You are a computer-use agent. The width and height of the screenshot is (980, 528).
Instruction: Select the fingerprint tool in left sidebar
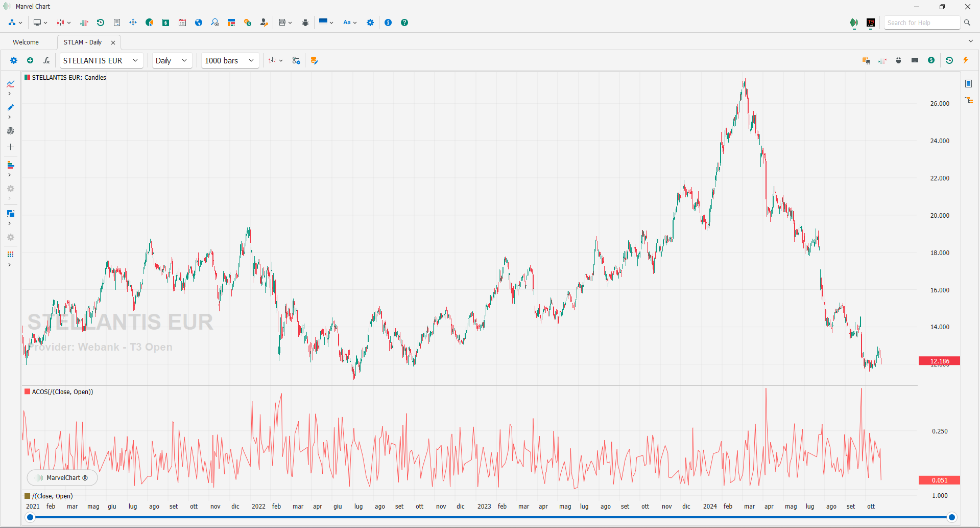point(10,131)
